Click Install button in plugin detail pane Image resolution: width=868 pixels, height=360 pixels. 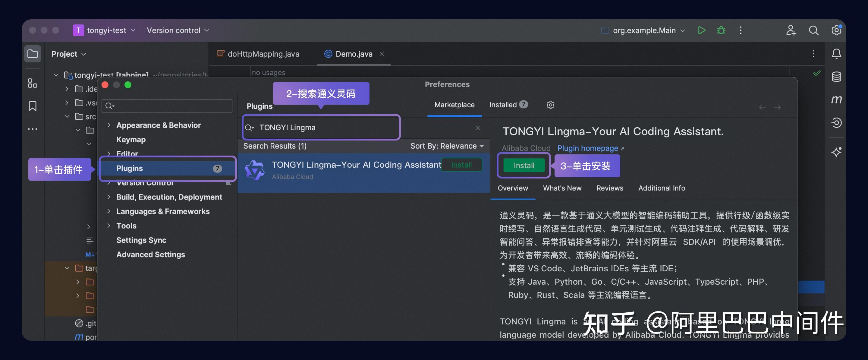pos(524,166)
